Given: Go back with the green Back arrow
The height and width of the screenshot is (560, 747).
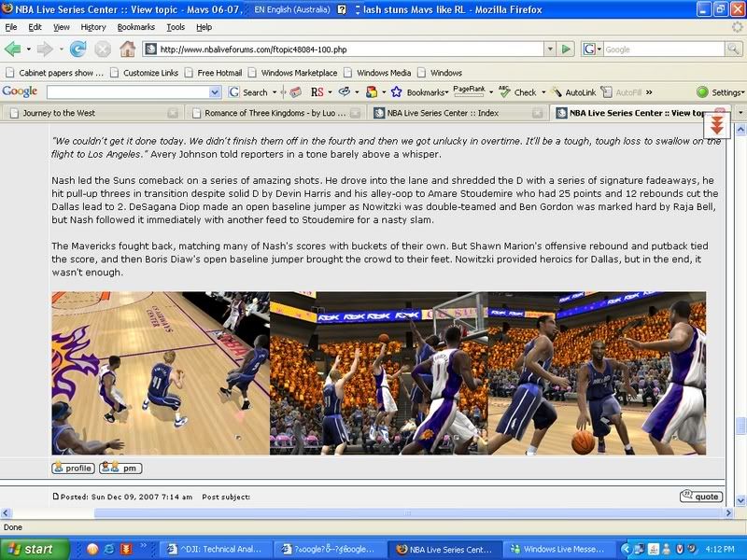Looking at the screenshot, I should 12,49.
